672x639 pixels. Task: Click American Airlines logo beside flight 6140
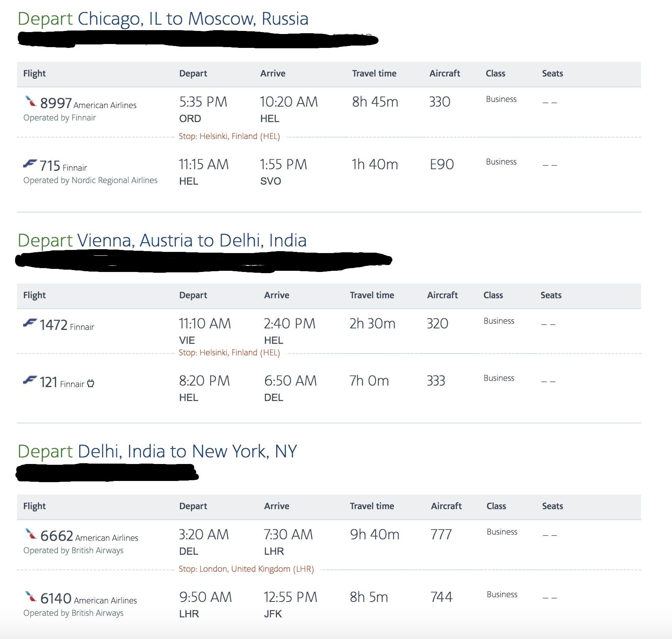click(31, 597)
